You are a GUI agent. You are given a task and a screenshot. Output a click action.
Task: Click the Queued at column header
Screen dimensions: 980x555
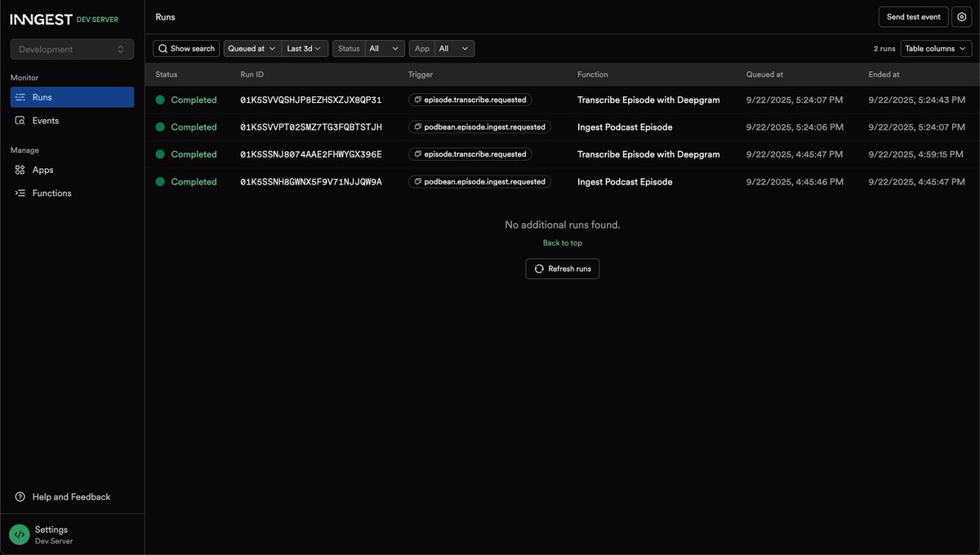[764, 74]
